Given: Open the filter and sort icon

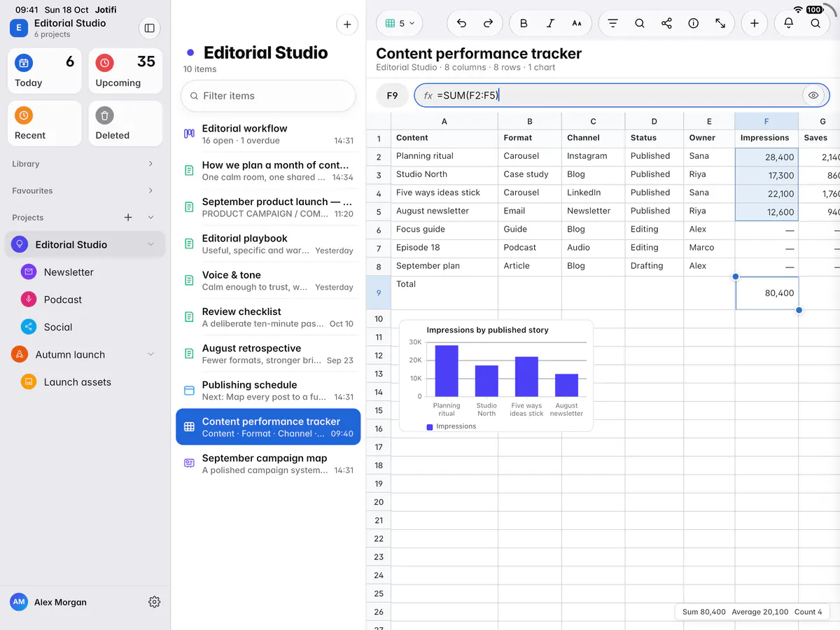Looking at the screenshot, I should point(612,23).
